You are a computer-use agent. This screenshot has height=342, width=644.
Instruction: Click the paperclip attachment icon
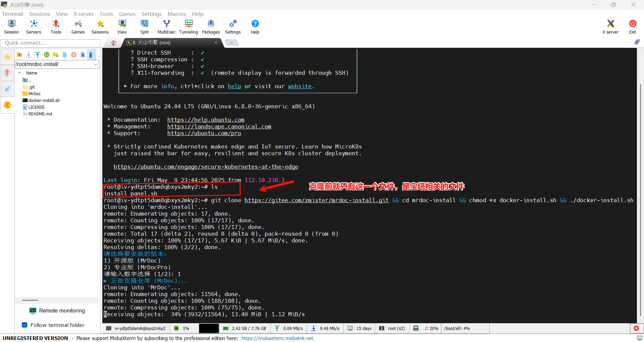click(x=637, y=42)
